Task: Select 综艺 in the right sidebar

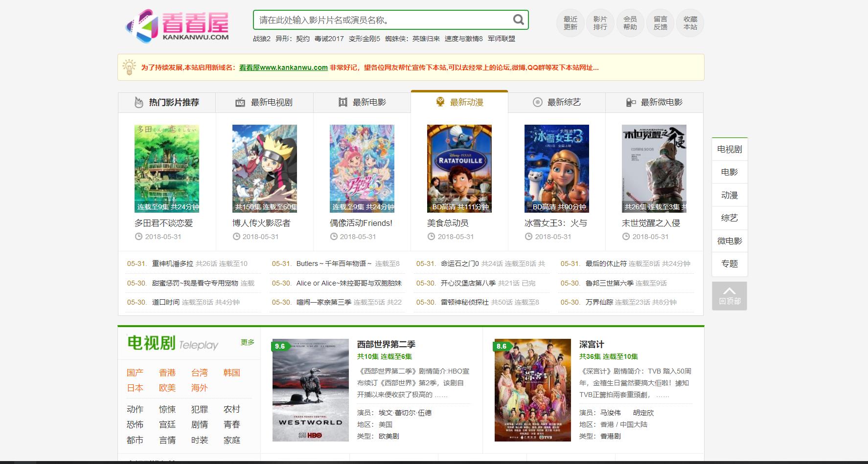Action: point(729,218)
